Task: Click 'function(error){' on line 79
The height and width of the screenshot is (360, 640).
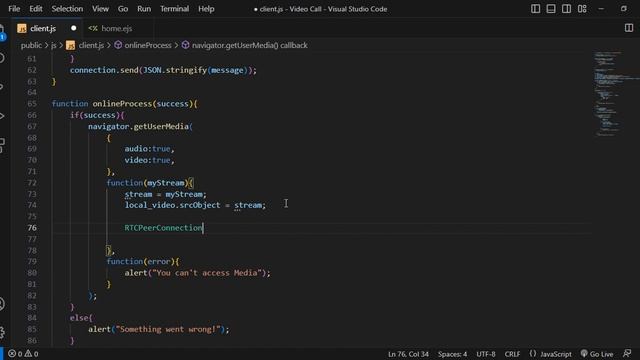Action: (x=142, y=261)
